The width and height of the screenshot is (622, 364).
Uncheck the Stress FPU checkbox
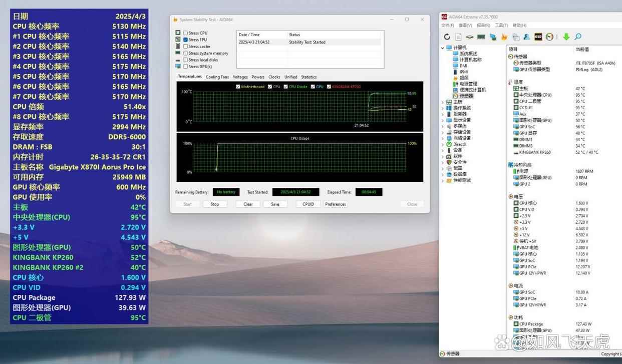(186, 40)
